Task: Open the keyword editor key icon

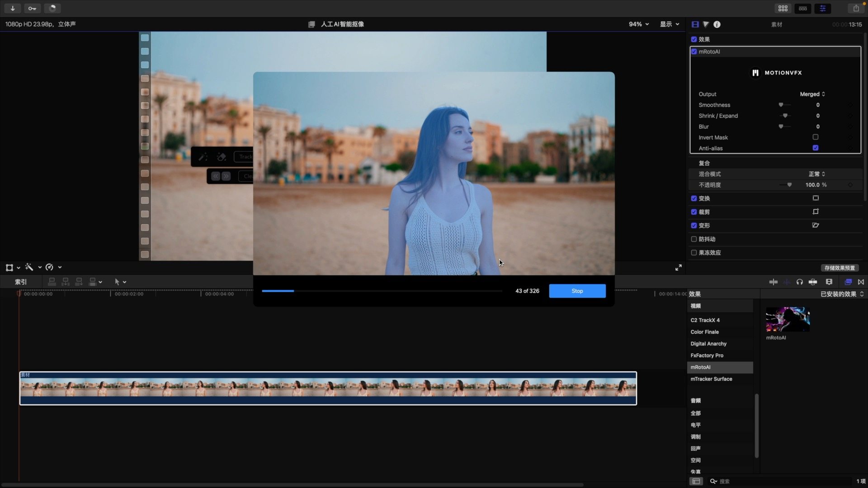Action: click(x=32, y=8)
